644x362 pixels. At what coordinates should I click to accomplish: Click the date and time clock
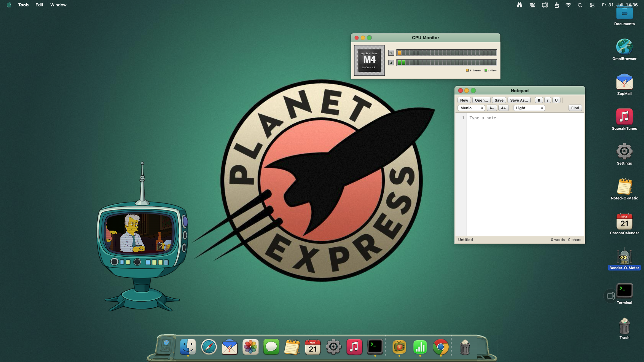click(620, 5)
